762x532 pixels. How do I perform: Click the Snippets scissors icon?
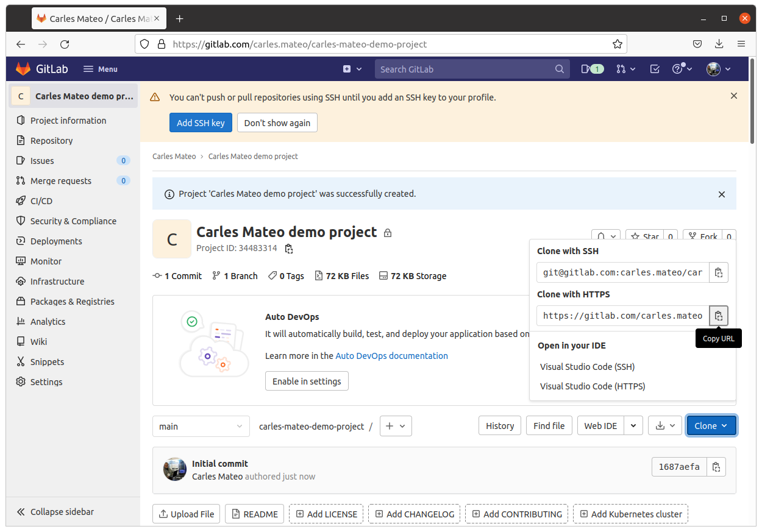tap(21, 362)
